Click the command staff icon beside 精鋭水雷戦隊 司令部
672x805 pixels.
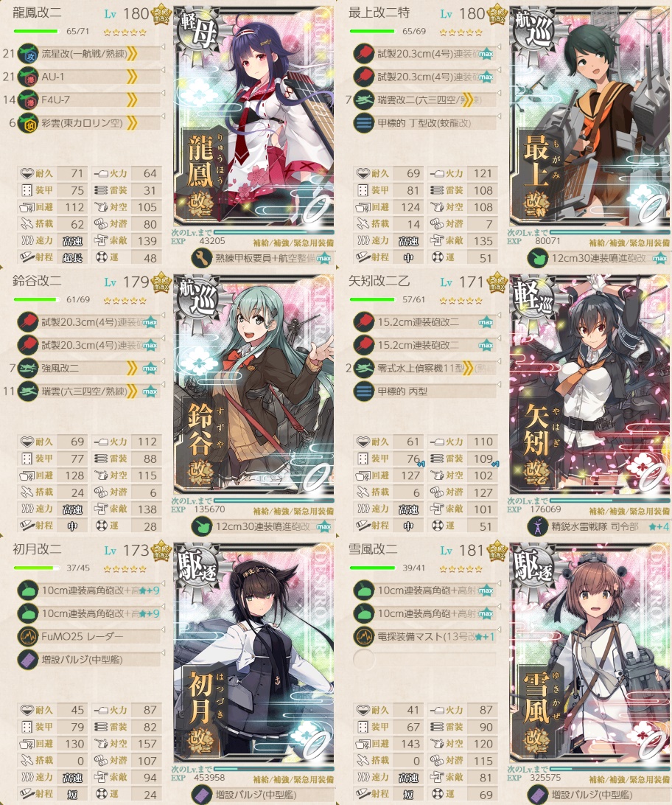coord(538,527)
